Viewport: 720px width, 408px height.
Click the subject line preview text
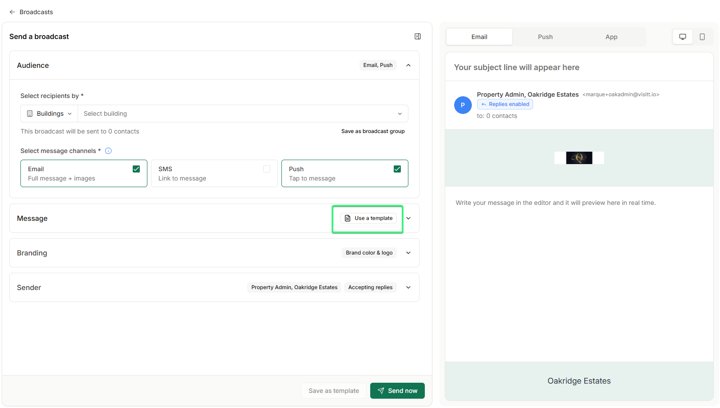pos(517,67)
